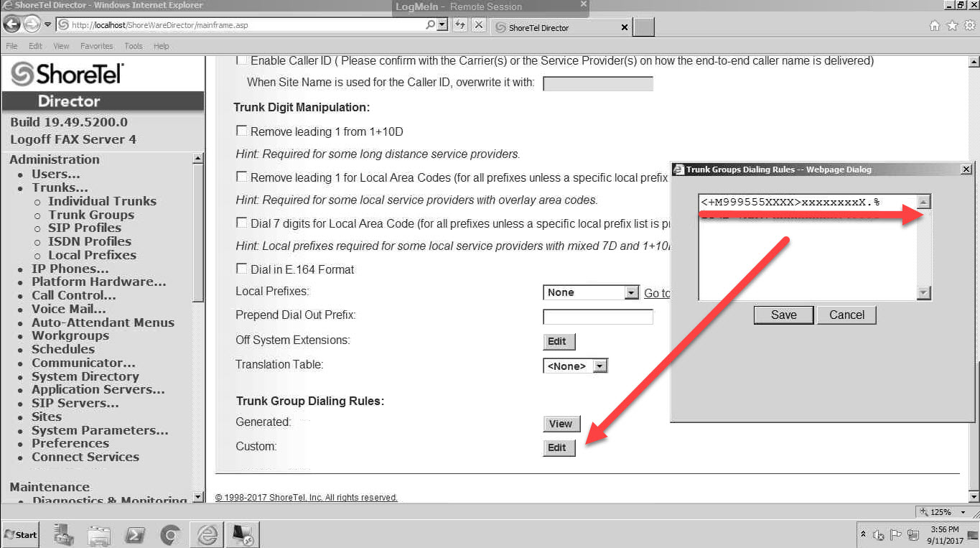Image resolution: width=980 pixels, height=548 pixels.
Task: Open the Help menu
Action: coord(161,46)
